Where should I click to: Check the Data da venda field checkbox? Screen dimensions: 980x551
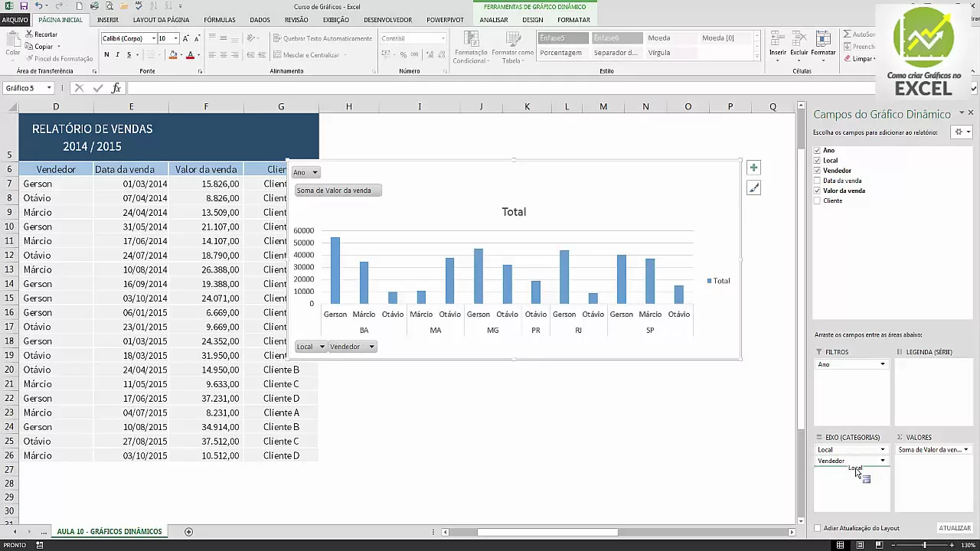click(x=818, y=181)
